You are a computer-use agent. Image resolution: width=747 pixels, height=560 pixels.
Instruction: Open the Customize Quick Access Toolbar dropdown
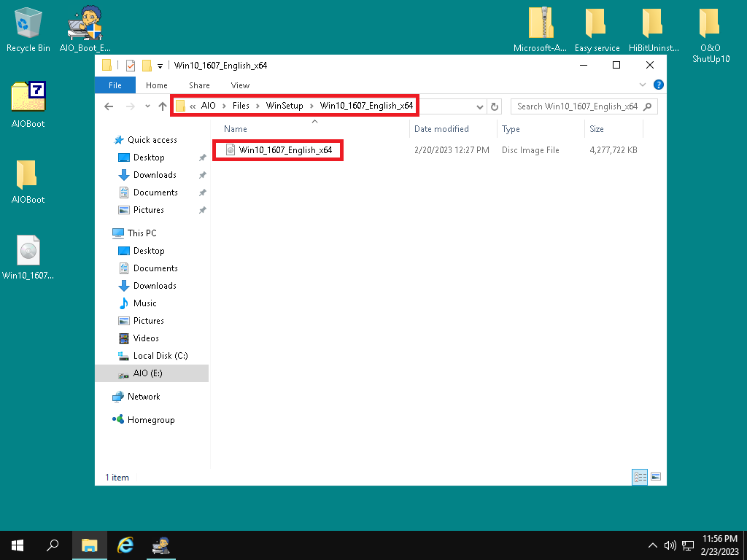click(160, 66)
